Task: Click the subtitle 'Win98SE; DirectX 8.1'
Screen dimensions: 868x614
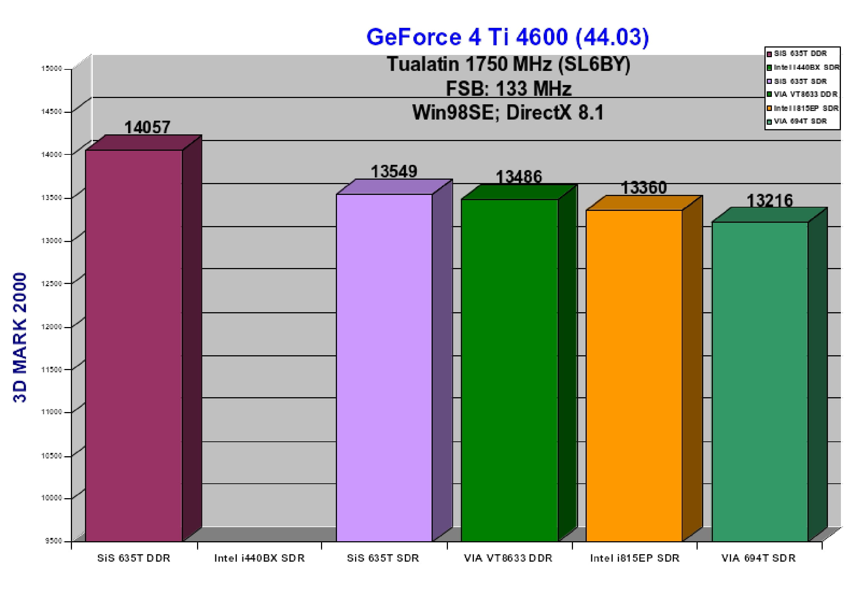Action: [508, 113]
